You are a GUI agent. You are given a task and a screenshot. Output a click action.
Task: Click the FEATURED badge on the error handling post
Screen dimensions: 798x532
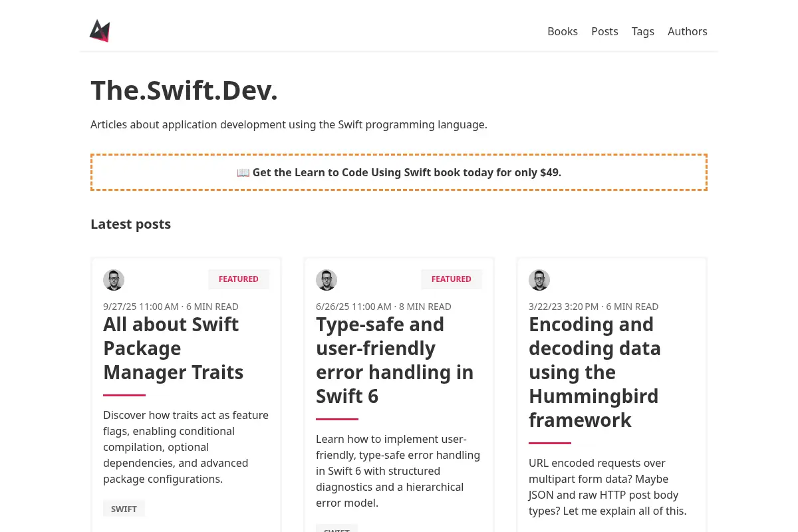tap(452, 279)
